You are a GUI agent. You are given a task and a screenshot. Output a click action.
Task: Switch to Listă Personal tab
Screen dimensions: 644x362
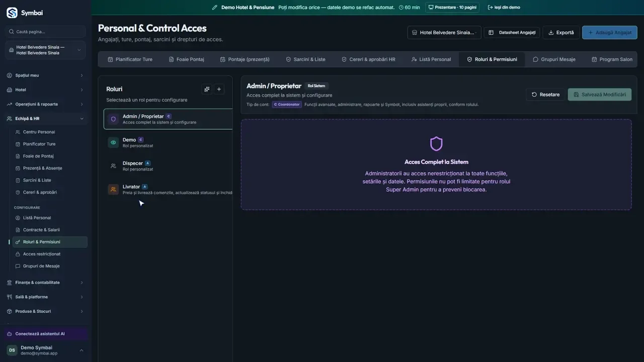point(431,59)
